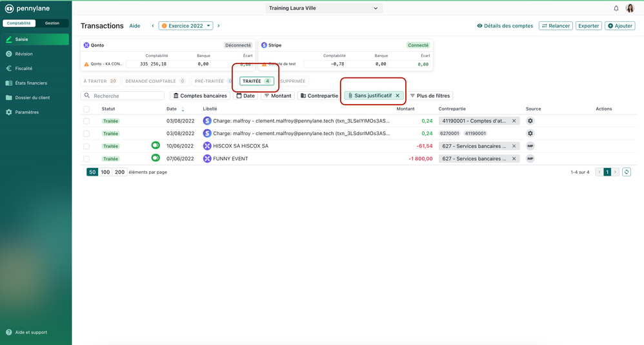Viewport: 644px width, 345px height.
Task: Click the user profile avatar
Action: point(630,8)
